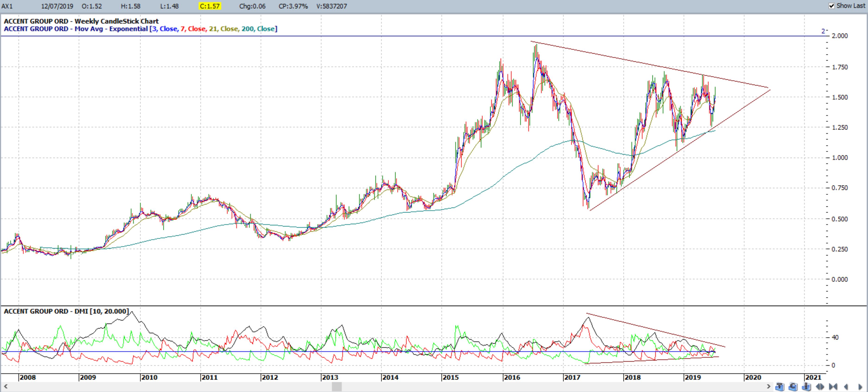Click the open price O:1.52

pyautogui.click(x=92, y=6)
